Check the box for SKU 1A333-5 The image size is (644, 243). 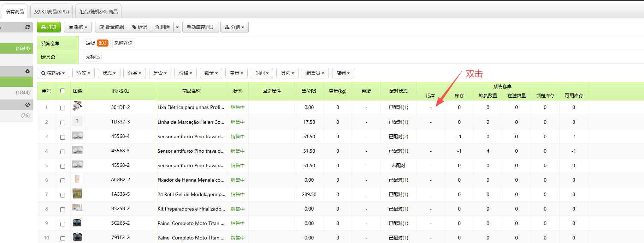pos(63,195)
